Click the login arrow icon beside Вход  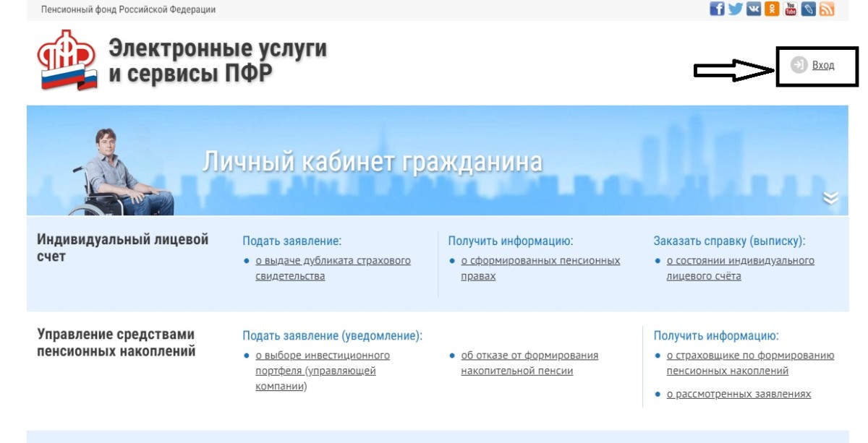tap(799, 65)
